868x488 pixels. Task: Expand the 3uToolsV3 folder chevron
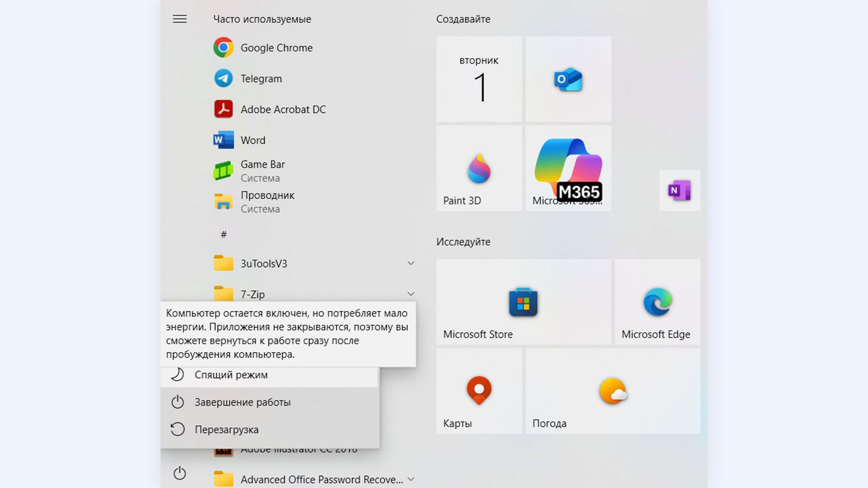pos(410,263)
